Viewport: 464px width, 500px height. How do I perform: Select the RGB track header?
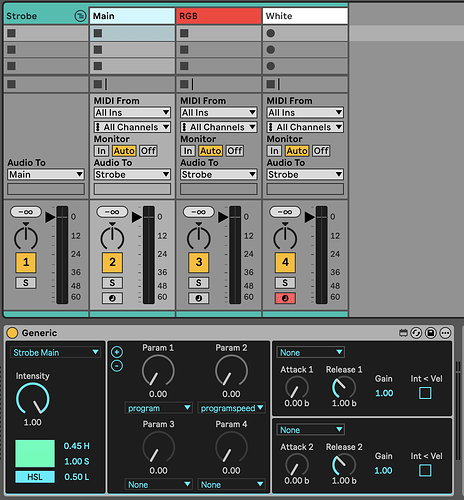219,16
